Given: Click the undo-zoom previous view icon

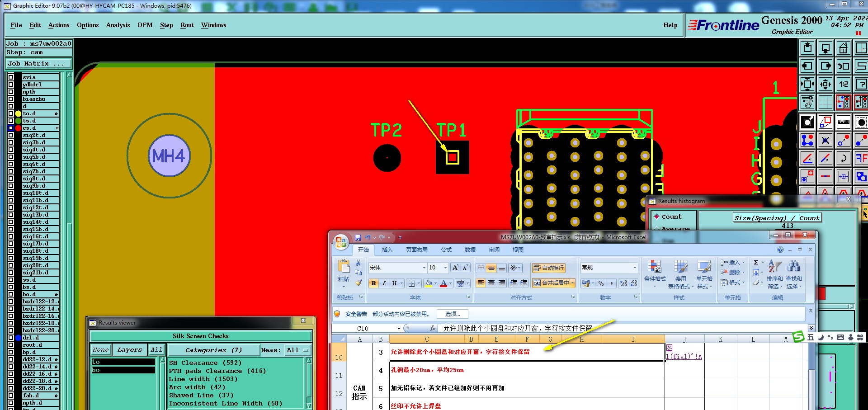Looking at the screenshot, I should click(843, 66).
